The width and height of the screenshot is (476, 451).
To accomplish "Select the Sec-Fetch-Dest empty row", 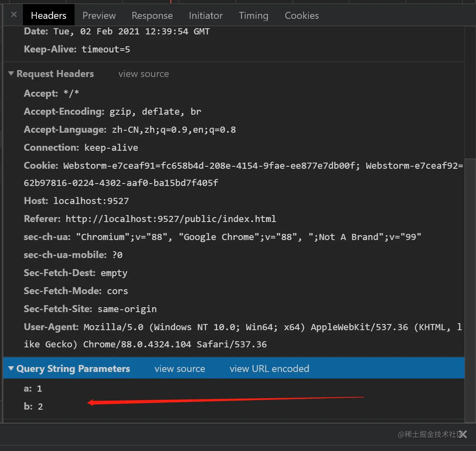I will 75,273.
